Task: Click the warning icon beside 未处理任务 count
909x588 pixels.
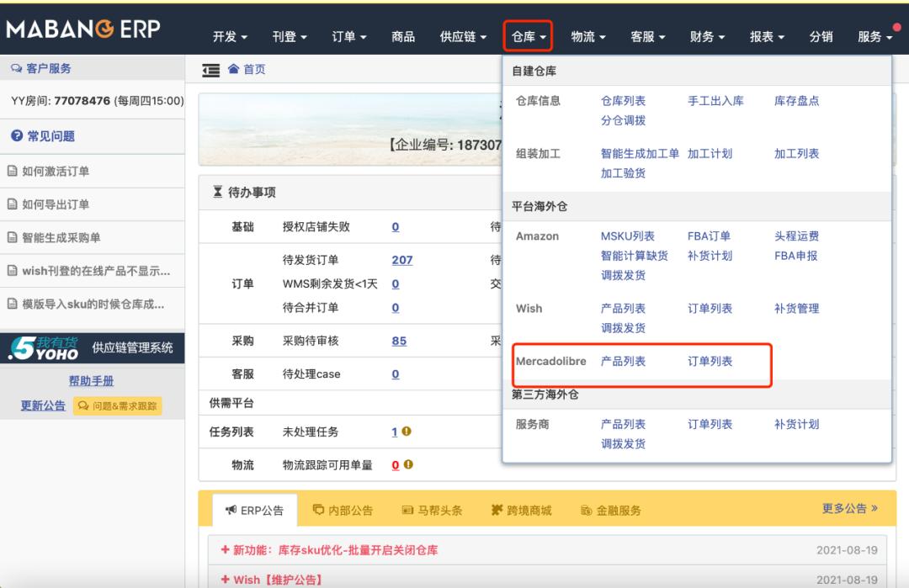Action: coord(407,432)
